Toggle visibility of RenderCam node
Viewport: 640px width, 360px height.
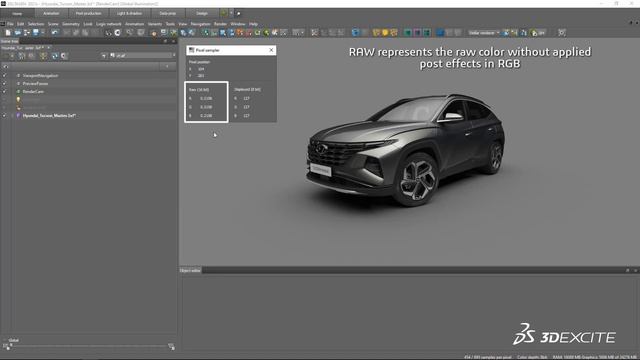4,91
